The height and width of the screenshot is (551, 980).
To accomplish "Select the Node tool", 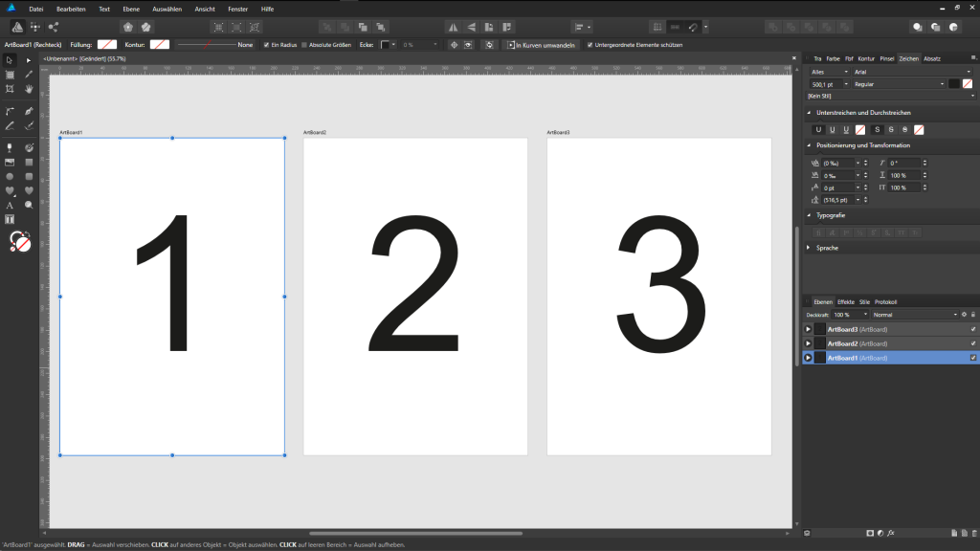I will pos(27,60).
